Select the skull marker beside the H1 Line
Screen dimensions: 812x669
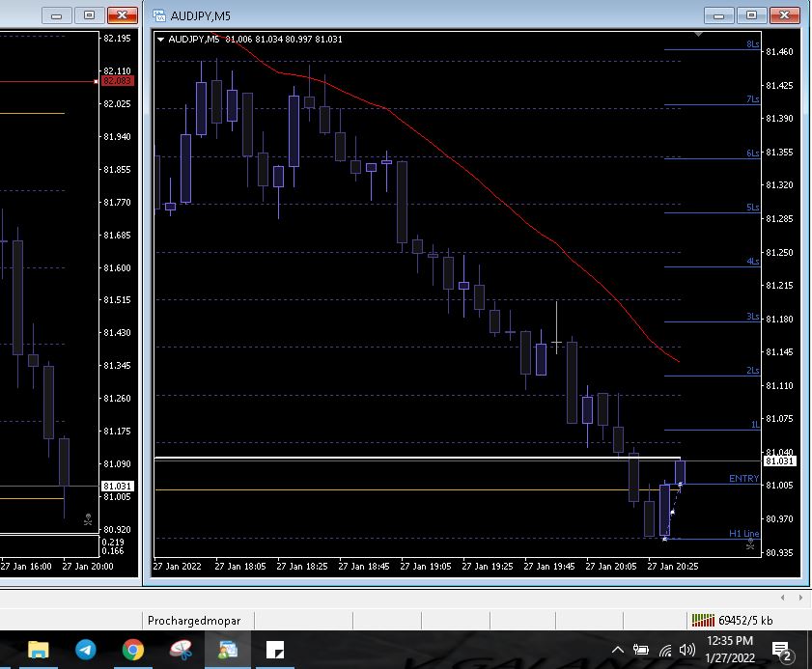coord(750,544)
